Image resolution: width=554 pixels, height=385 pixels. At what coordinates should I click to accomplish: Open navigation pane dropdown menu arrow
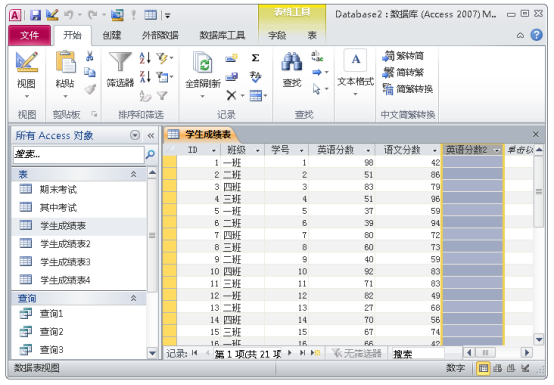click(135, 135)
